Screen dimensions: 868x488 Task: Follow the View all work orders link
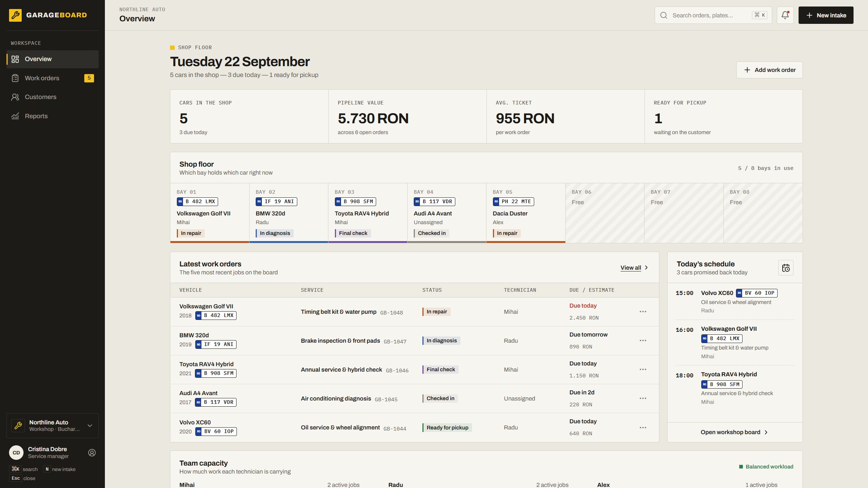coord(634,268)
